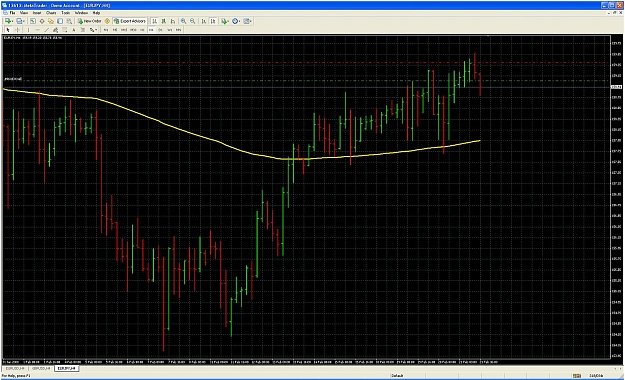The image size is (625, 380).
Task: Click the Default profile in status bar
Action: (397, 376)
